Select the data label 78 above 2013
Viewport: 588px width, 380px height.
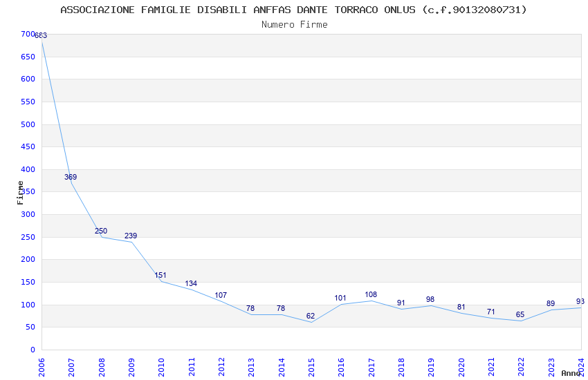250,309
